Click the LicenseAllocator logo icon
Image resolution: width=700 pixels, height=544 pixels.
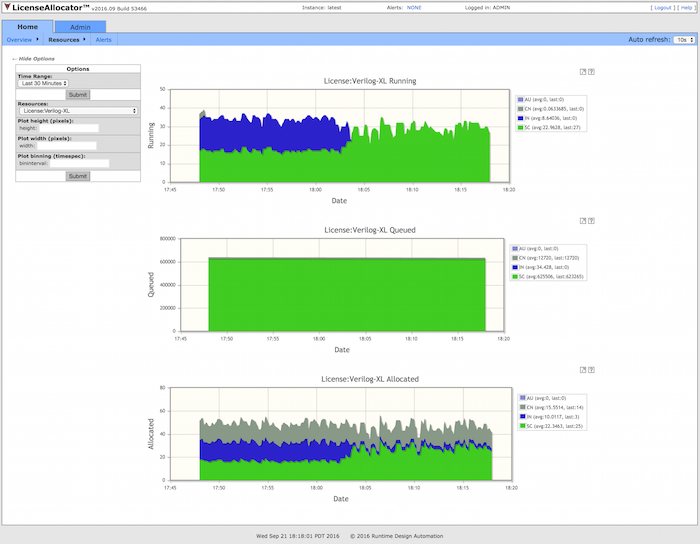click(x=6, y=7)
